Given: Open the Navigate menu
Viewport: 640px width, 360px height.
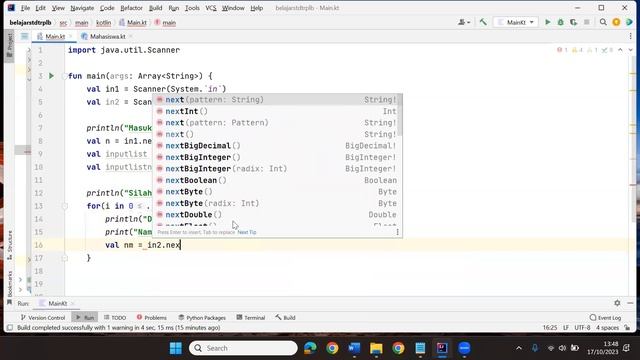Looking at the screenshot, I should [x=82, y=8].
